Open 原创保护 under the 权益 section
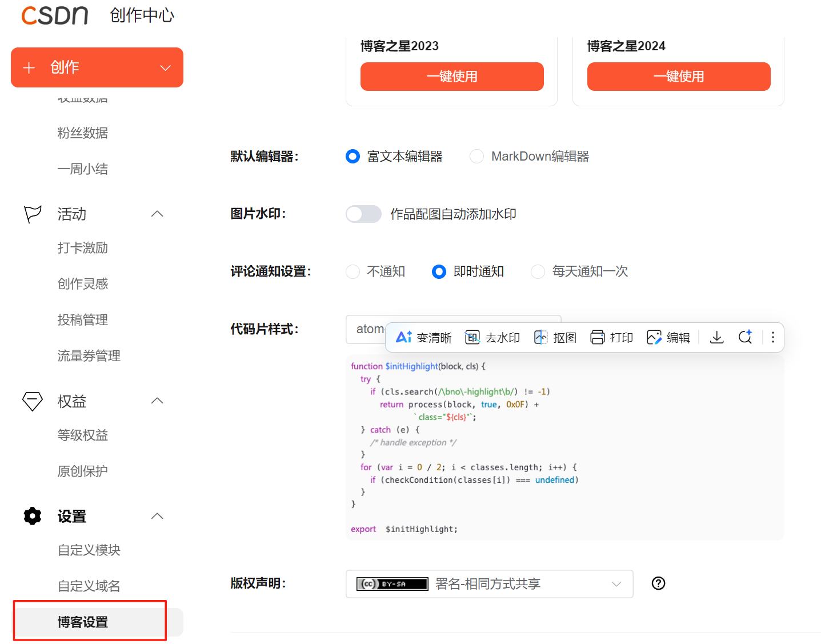821x644 pixels. click(x=82, y=471)
